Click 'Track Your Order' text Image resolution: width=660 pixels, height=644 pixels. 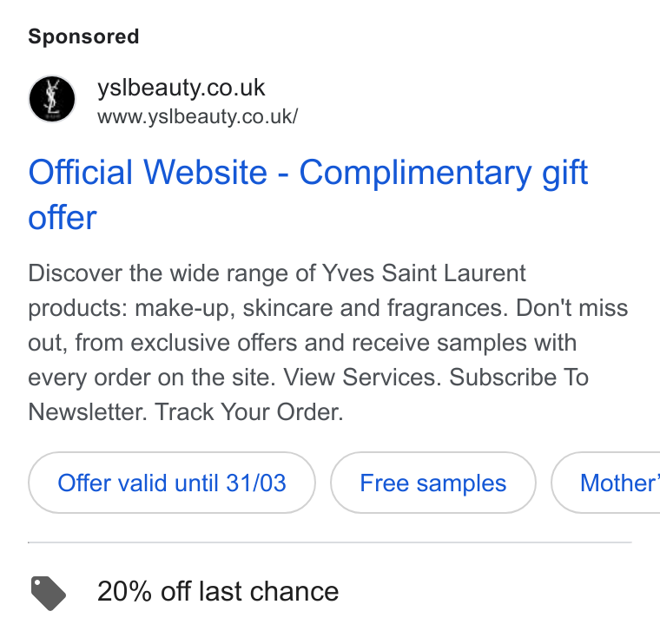tap(248, 411)
